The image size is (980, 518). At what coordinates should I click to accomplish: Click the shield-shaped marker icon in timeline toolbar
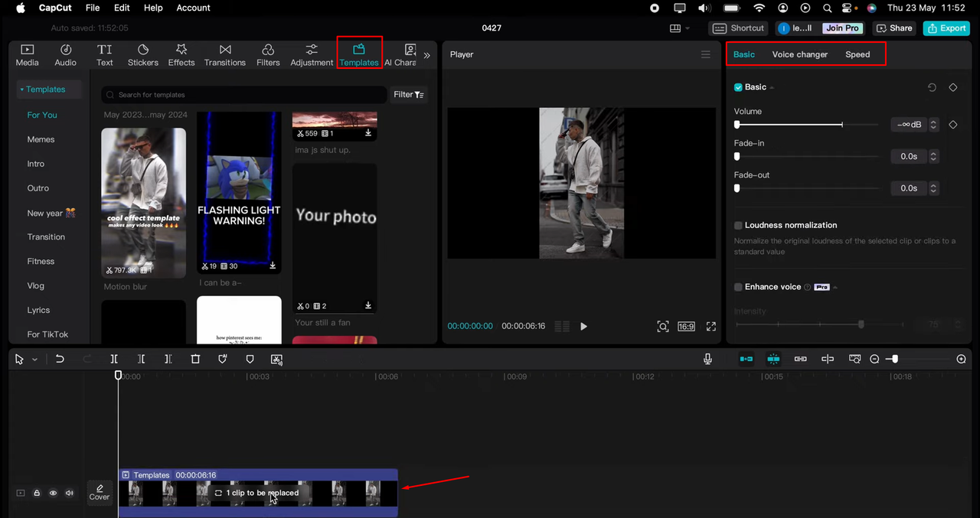pos(250,359)
